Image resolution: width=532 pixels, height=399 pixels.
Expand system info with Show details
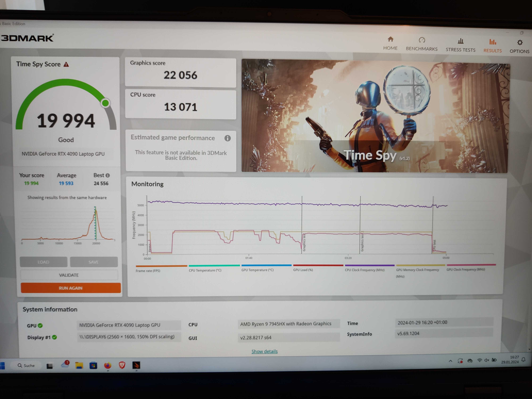tap(264, 351)
